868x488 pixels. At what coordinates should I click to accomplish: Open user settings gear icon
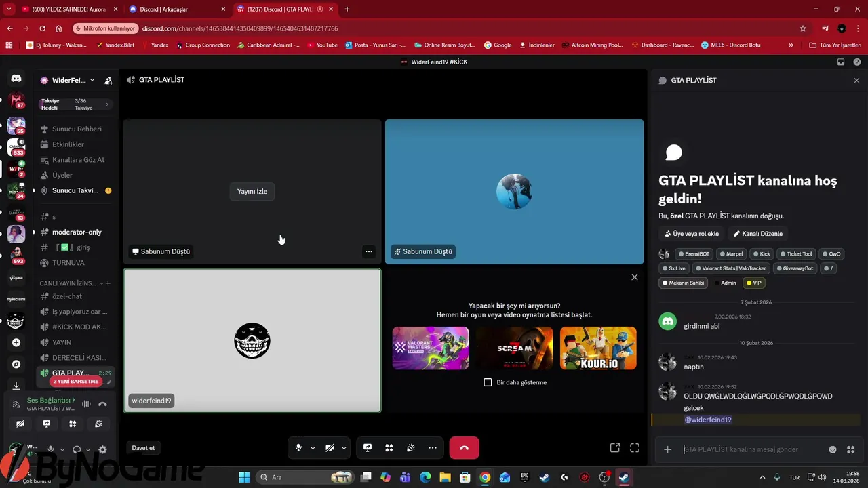pos(102,449)
